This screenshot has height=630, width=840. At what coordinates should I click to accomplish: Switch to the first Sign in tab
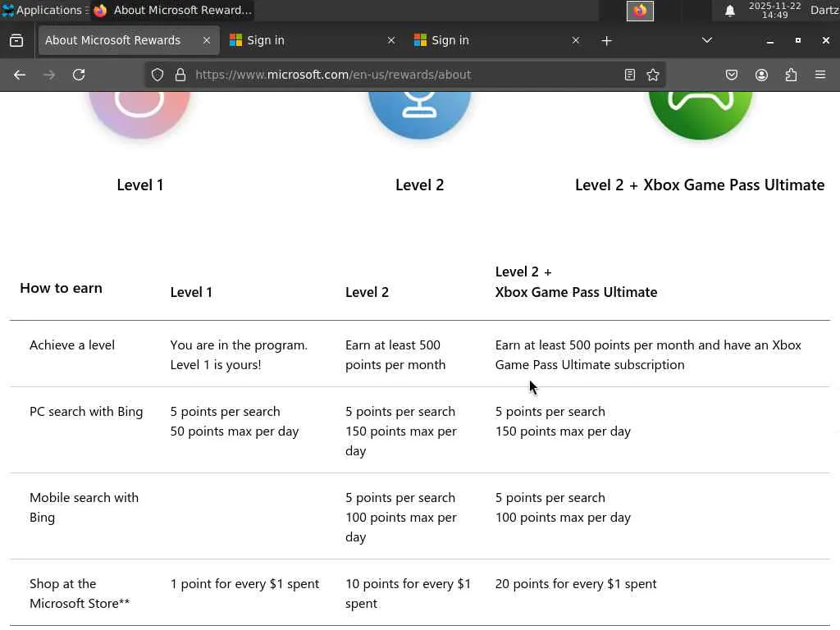(313, 41)
